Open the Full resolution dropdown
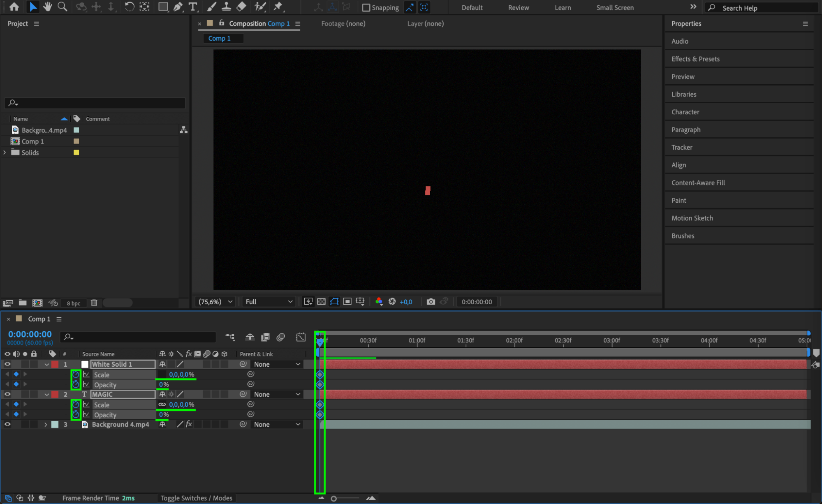 pos(269,302)
